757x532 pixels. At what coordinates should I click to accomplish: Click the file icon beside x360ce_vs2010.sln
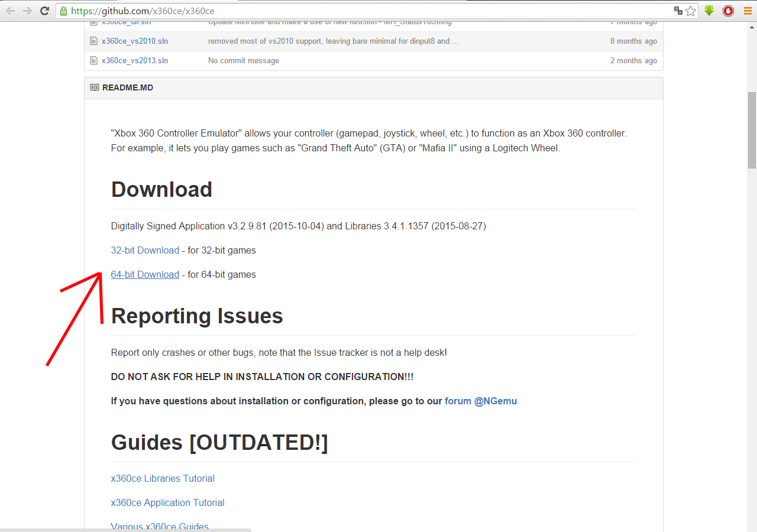pos(93,41)
